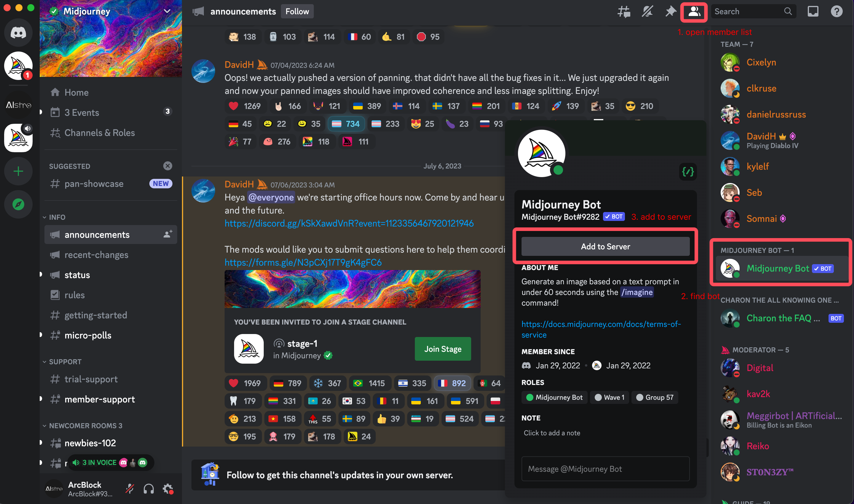Open User Settings gear icon
This screenshot has width=854, height=504.
pyautogui.click(x=168, y=489)
